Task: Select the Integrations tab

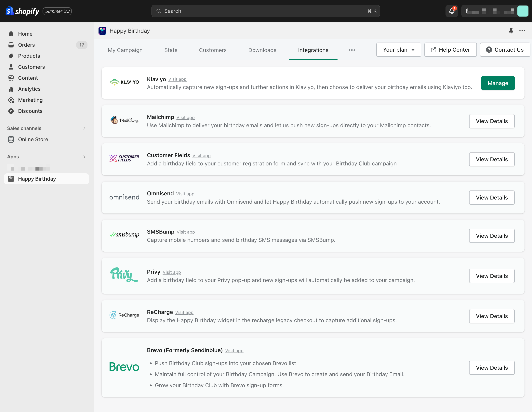Action: tap(313, 50)
